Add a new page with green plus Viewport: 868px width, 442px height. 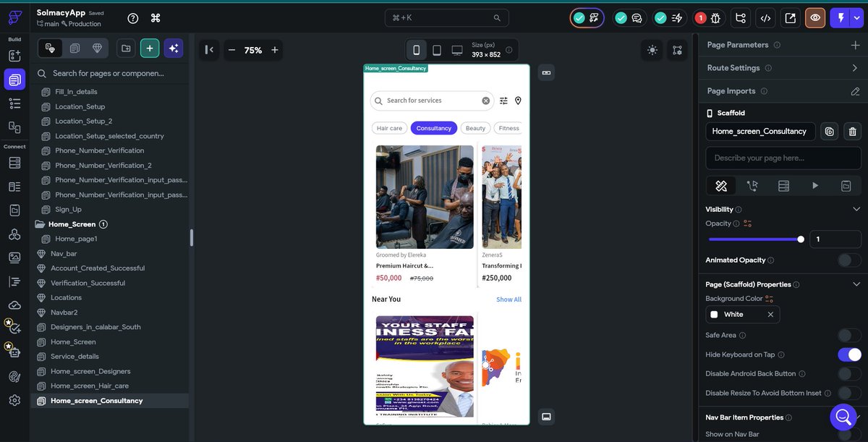coord(150,48)
